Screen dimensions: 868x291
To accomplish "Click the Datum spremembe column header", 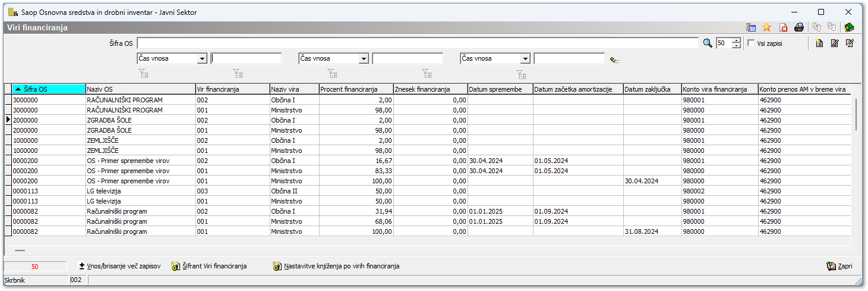I will point(500,89).
